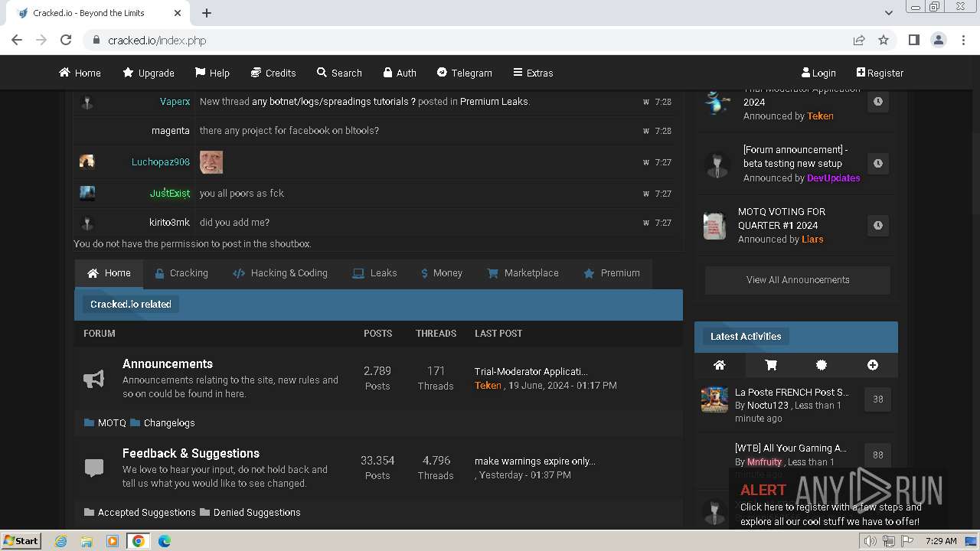Click View All Announcements button

[798, 280]
